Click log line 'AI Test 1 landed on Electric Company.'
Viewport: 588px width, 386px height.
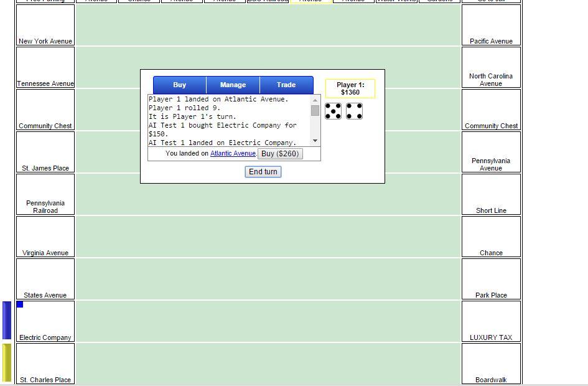[222, 143]
